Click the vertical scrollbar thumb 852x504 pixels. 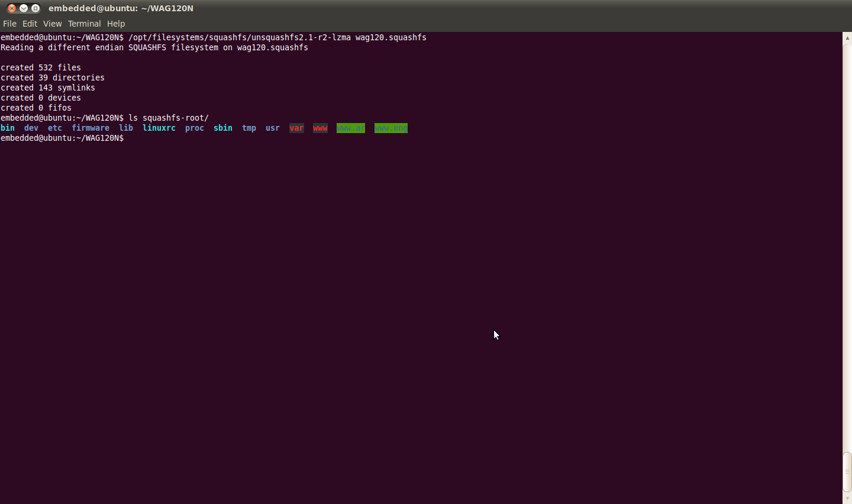point(847,471)
